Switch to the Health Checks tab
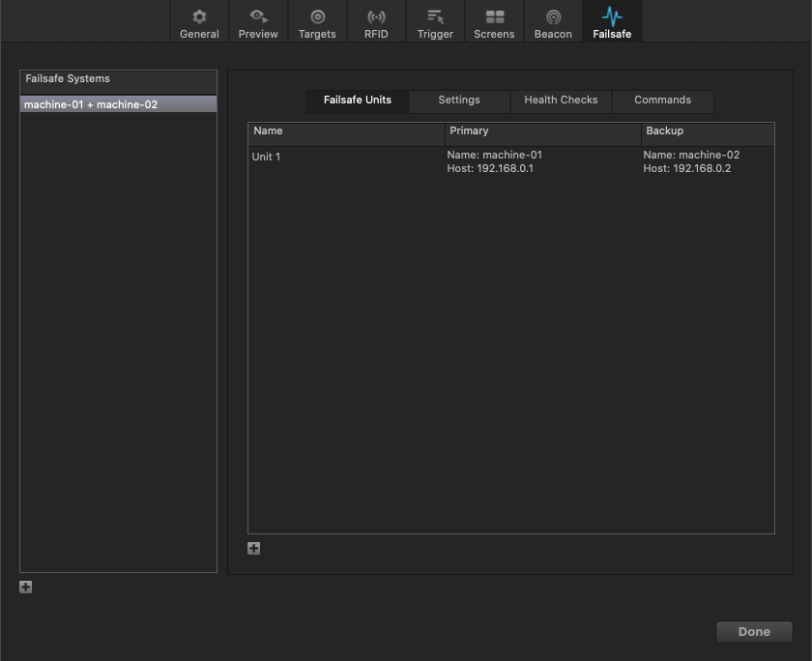 561,101
